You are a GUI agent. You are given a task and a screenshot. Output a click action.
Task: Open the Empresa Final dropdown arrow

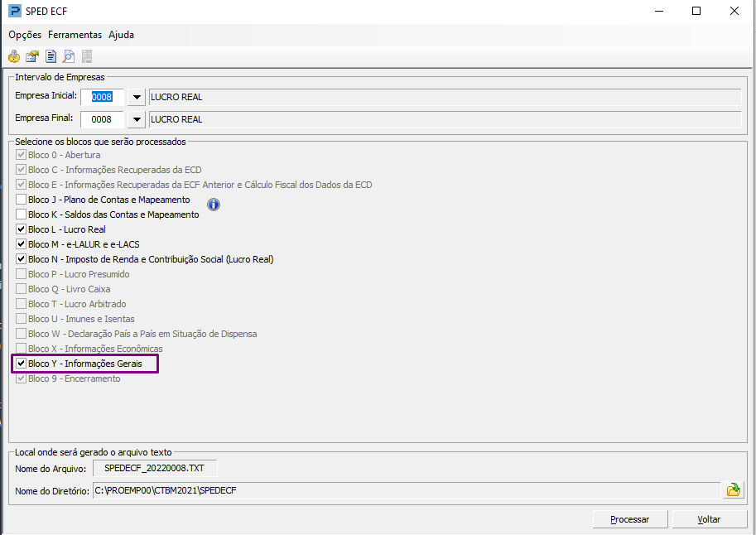[137, 119]
